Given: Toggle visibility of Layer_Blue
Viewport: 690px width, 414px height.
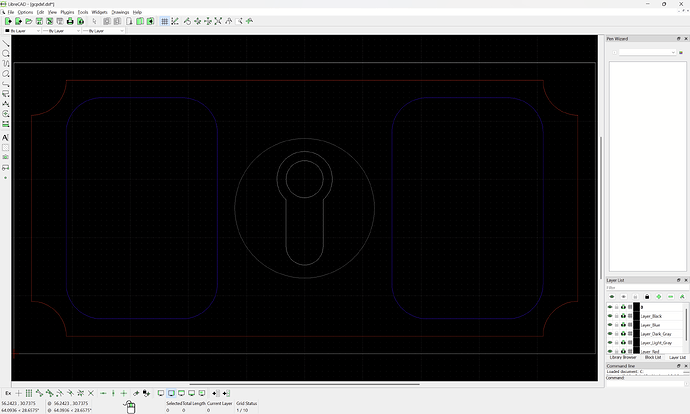Looking at the screenshot, I should point(610,325).
